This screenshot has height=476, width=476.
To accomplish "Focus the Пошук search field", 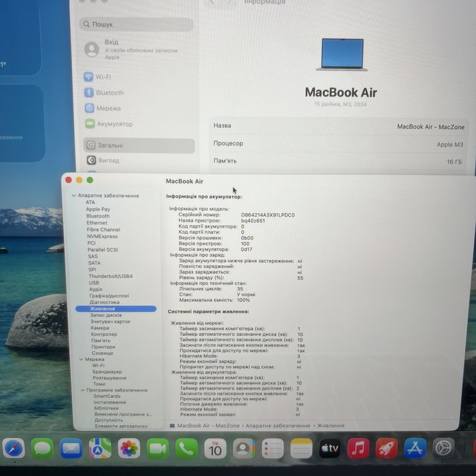I will [x=136, y=24].
